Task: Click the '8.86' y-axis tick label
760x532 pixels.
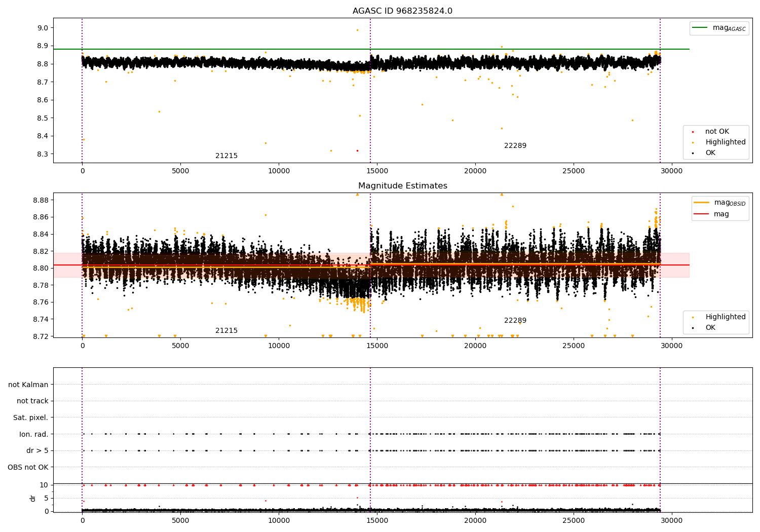Action: tap(40, 217)
